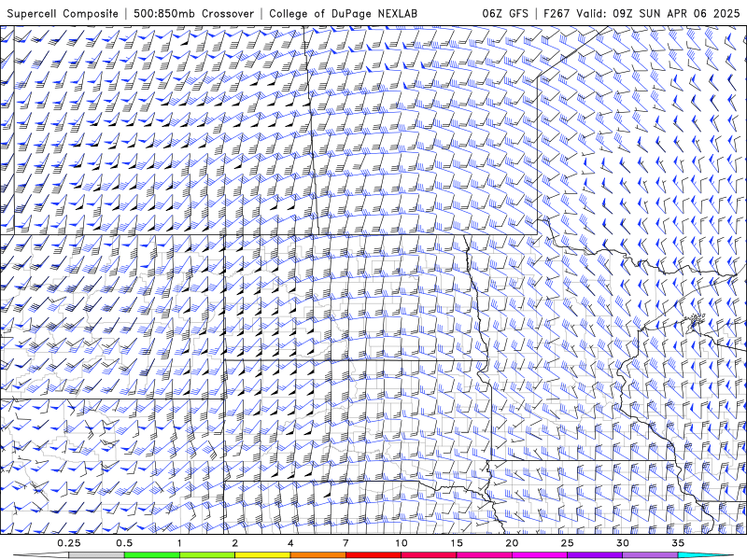Click the 25 value on the color scale
This screenshot has width=747, height=560.
tap(567, 543)
